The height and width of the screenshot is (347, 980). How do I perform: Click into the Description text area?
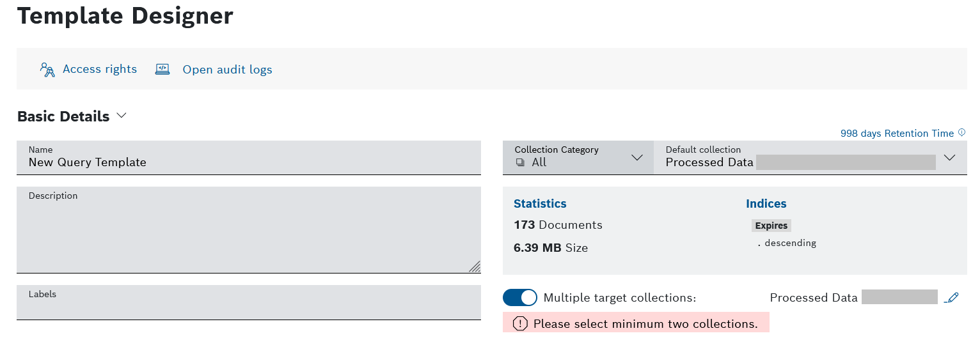[248, 233]
